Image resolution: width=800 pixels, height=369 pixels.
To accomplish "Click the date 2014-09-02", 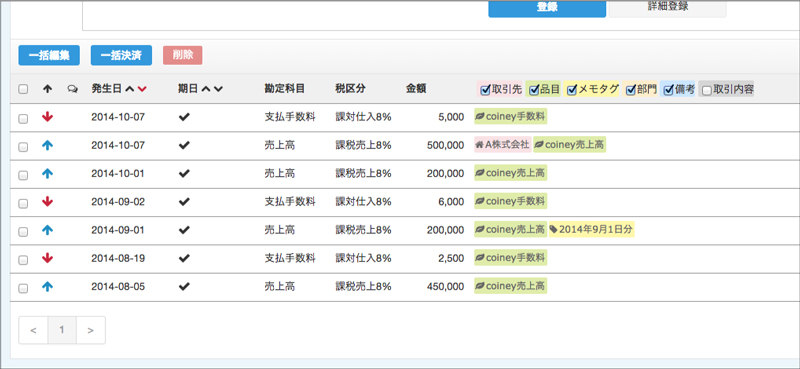I will point(118,202).
